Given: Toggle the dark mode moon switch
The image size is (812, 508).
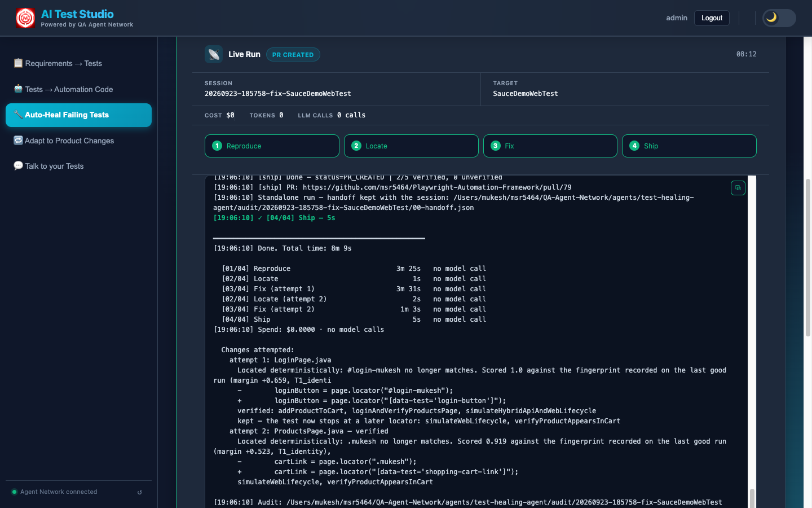Looking at the screenshot, I should pyautogui.click(x=779, y=18).
